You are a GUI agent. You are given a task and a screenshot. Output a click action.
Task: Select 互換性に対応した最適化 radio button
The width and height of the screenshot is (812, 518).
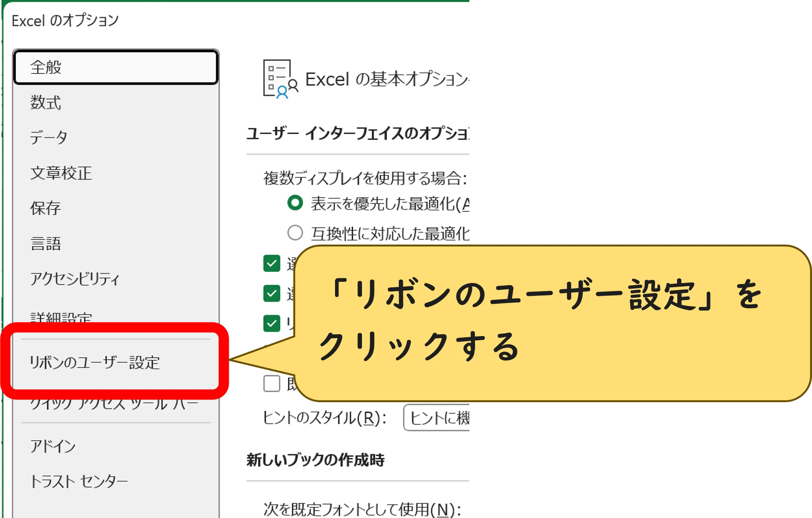click(295, 233)
